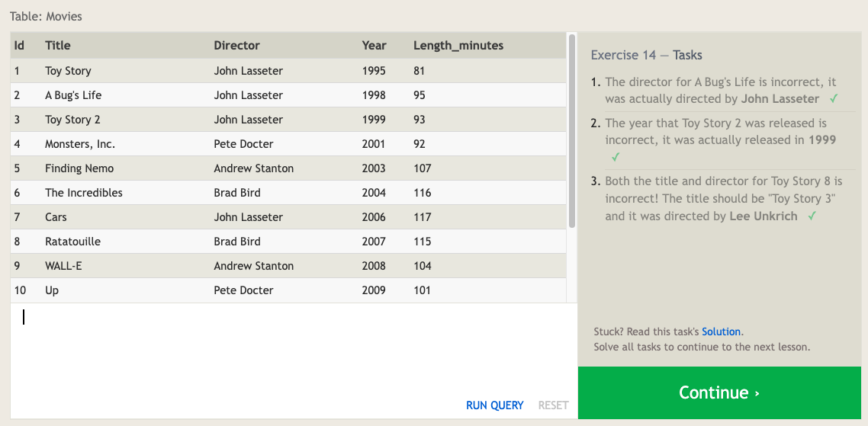Click the green checkmark under the 1999 task
This screenshot has height=426, width=868.
[615, 158]
